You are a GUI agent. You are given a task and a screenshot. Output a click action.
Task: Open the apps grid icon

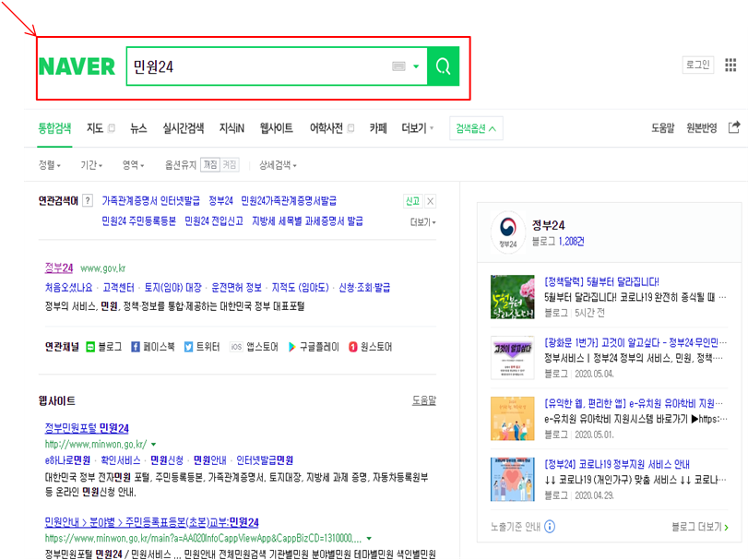[730, 65]
